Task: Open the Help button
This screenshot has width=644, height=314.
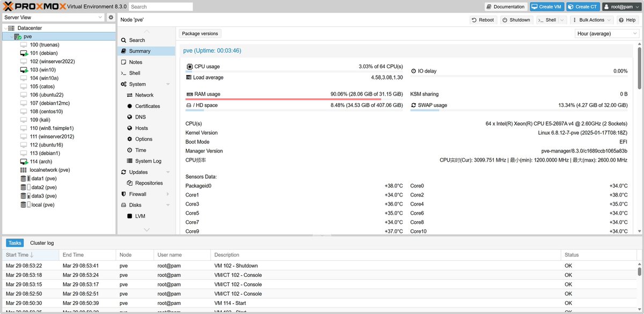Action: [x=627, y=20]
